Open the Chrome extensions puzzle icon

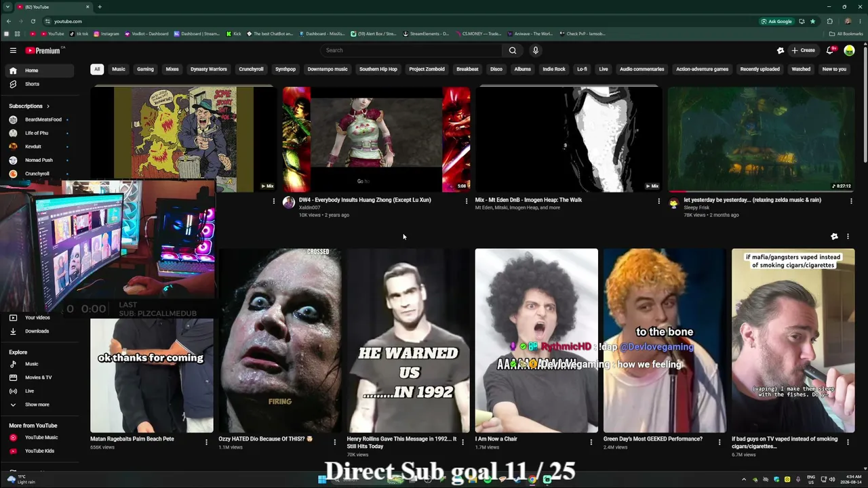(x=829, y=21)
